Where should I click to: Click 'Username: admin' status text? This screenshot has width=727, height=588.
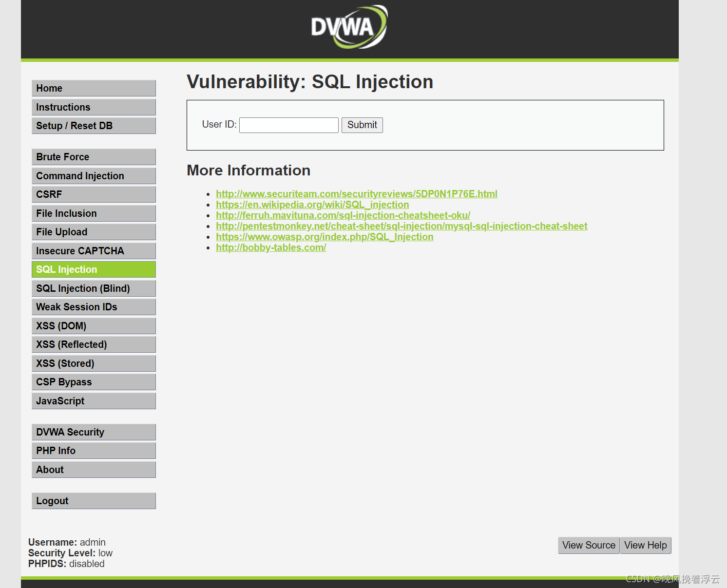[x=67, y=542]
